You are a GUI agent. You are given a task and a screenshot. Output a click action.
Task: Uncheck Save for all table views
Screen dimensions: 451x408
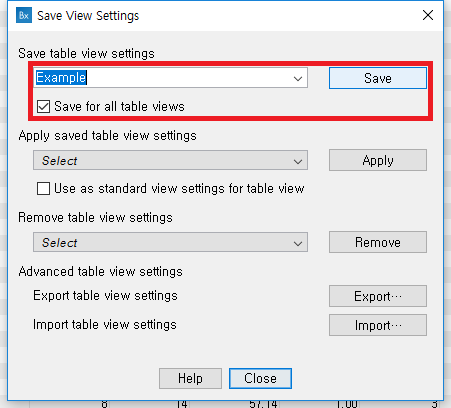click(43, 107)
